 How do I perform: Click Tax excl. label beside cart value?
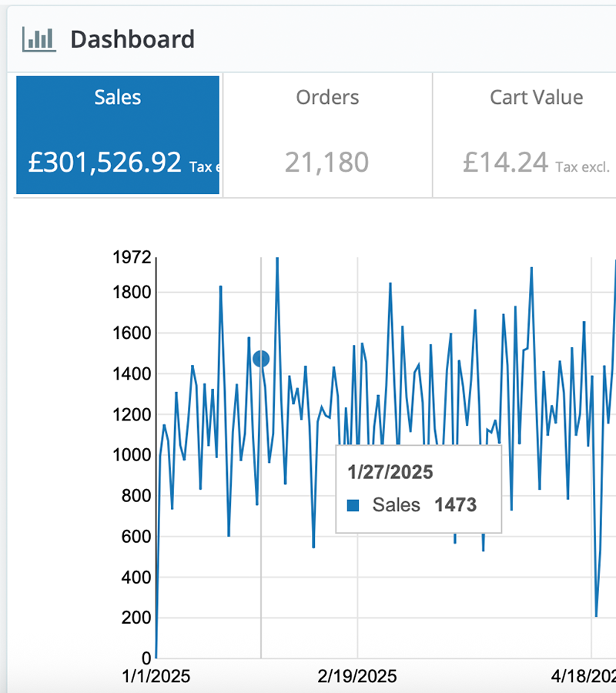click(582, 166)
